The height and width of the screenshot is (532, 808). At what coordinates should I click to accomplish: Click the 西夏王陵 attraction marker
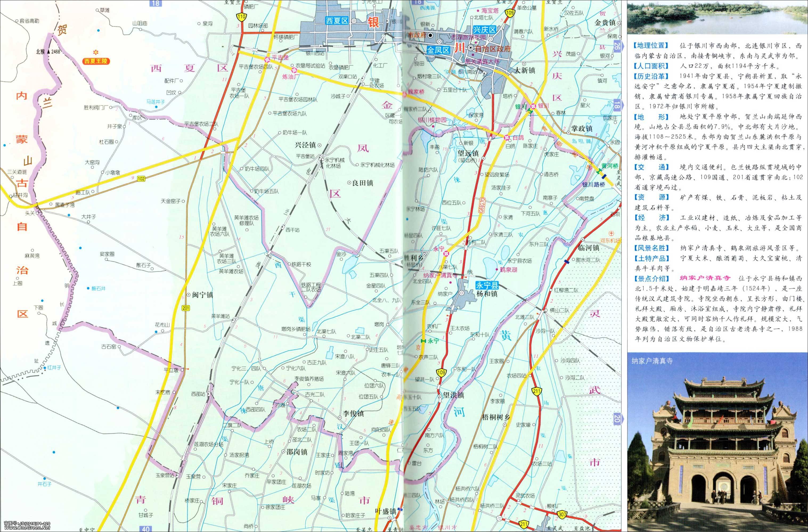96,52
